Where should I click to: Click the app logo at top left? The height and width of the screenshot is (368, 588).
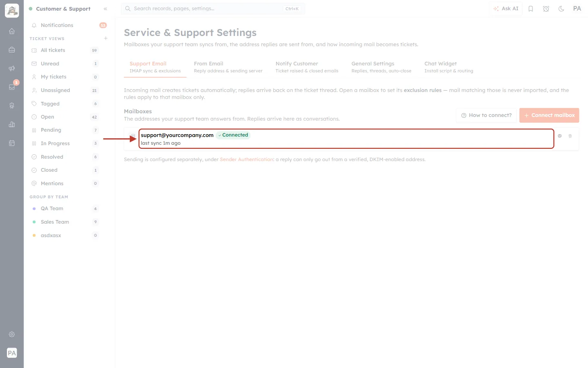12,11
